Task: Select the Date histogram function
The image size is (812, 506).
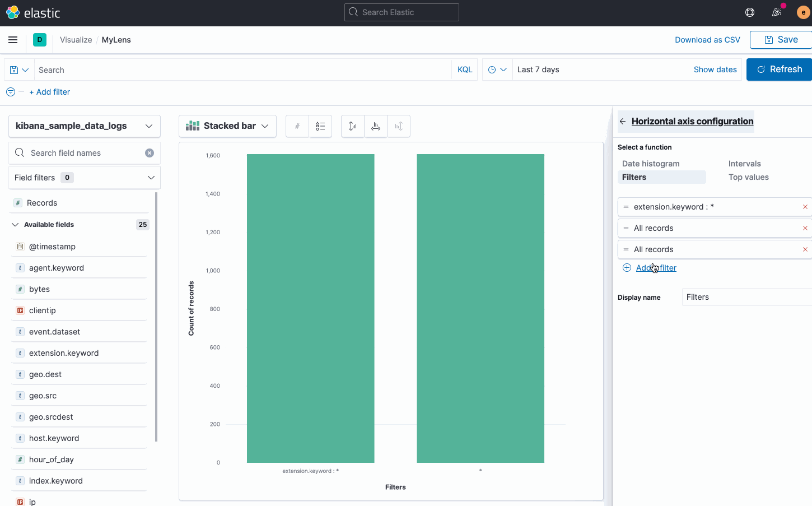Action: (650, 163)
